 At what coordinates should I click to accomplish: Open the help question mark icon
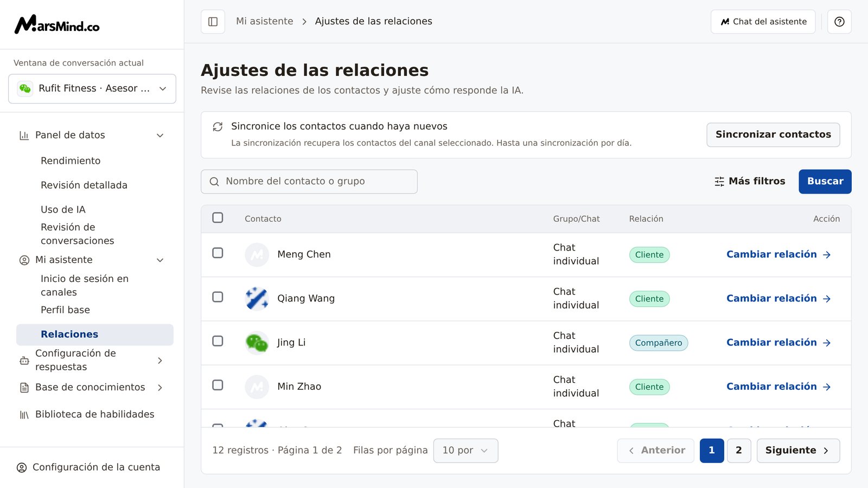839,22
